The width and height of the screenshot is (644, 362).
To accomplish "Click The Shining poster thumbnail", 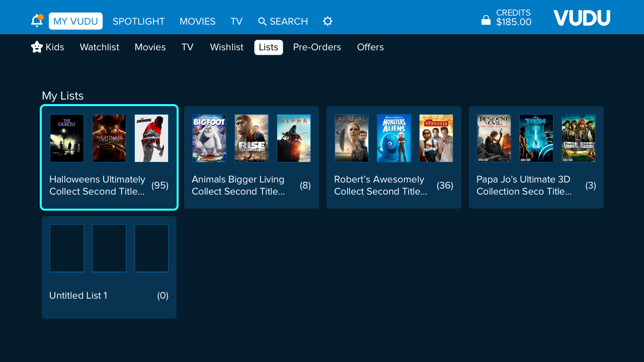I will pos(151,138).
